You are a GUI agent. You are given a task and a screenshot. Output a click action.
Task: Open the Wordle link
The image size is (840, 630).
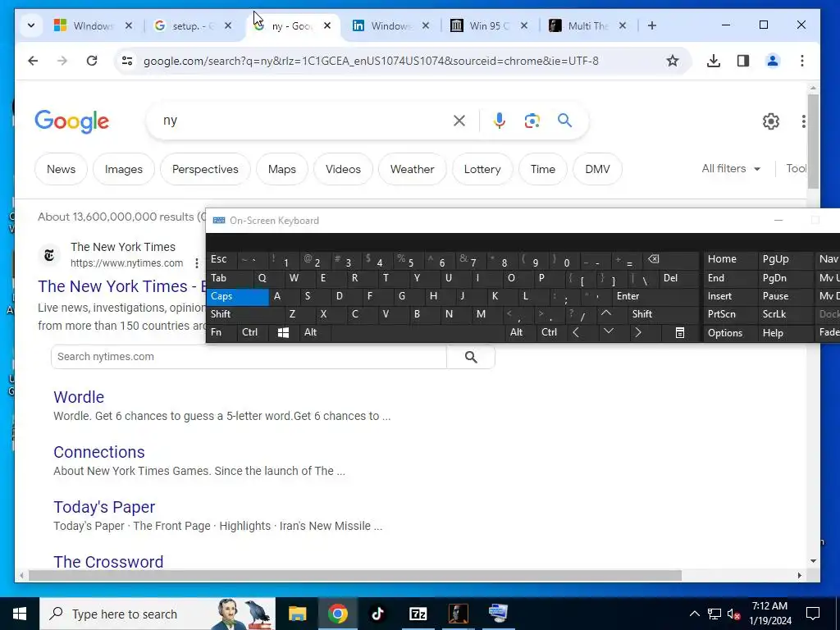pos(79,397)
